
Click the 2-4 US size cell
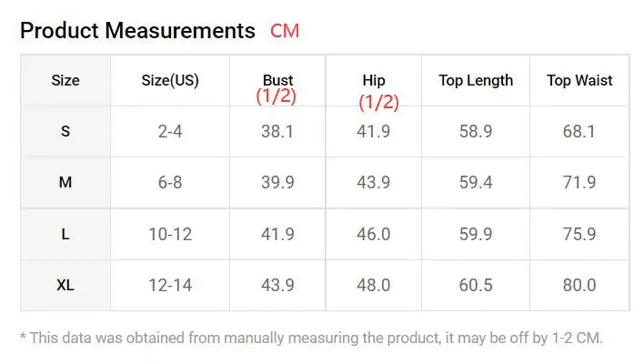(x=170, y=131)
